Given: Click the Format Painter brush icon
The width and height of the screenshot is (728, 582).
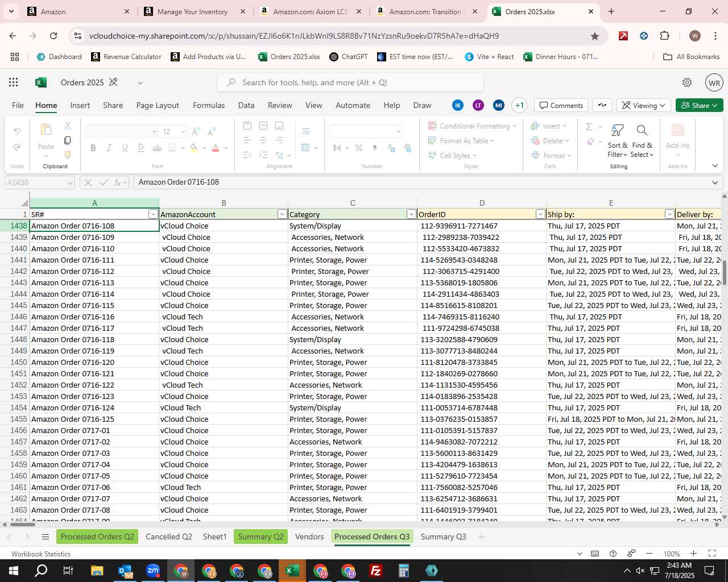Looking at the screenshot, I should (x=68, y=155).
